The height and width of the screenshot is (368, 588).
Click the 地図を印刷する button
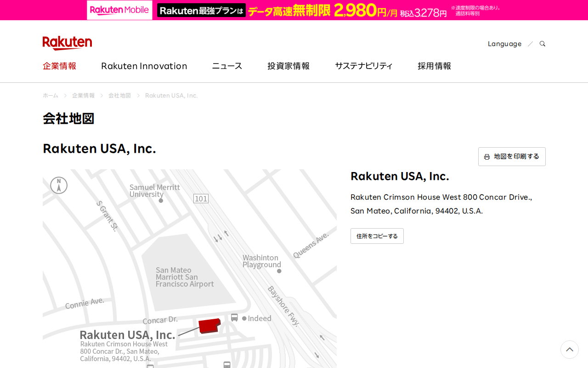coord(512,156)
